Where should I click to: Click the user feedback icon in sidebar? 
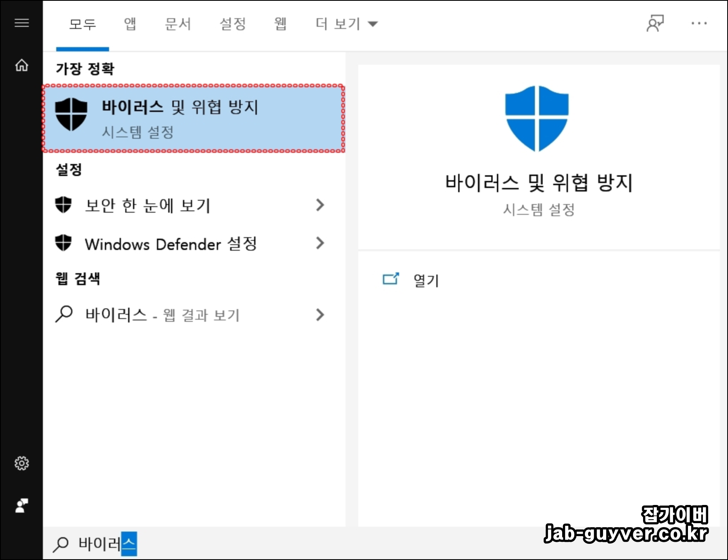tap(21, 505)
